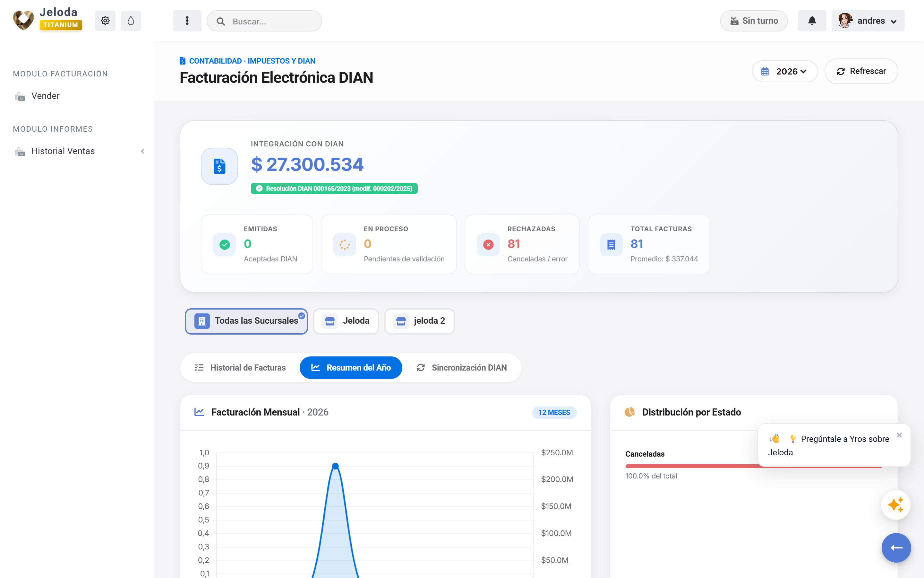Switch to Historial de Facturas tab
The width and height of the screenshot is (924, 578).
[240, 368]
